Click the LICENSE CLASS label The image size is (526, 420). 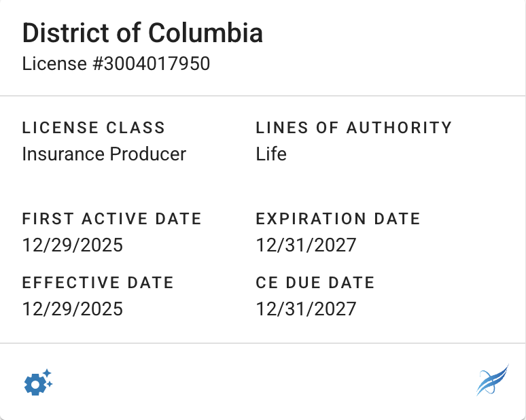pos(94,128)
